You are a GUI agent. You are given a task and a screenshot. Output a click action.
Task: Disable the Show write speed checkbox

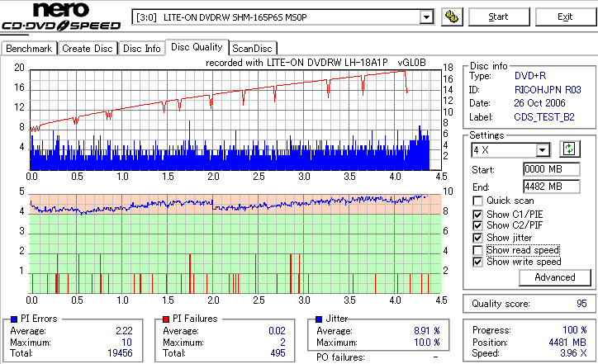477,262
